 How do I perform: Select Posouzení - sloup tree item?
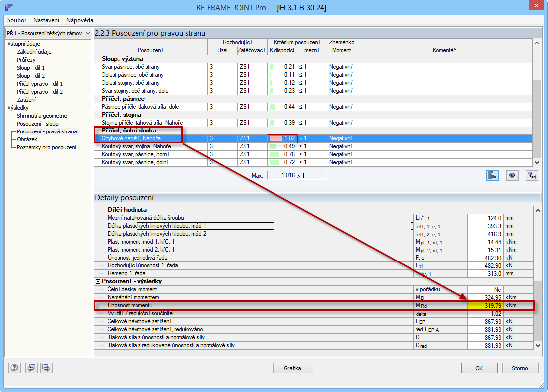coord(38,124)
